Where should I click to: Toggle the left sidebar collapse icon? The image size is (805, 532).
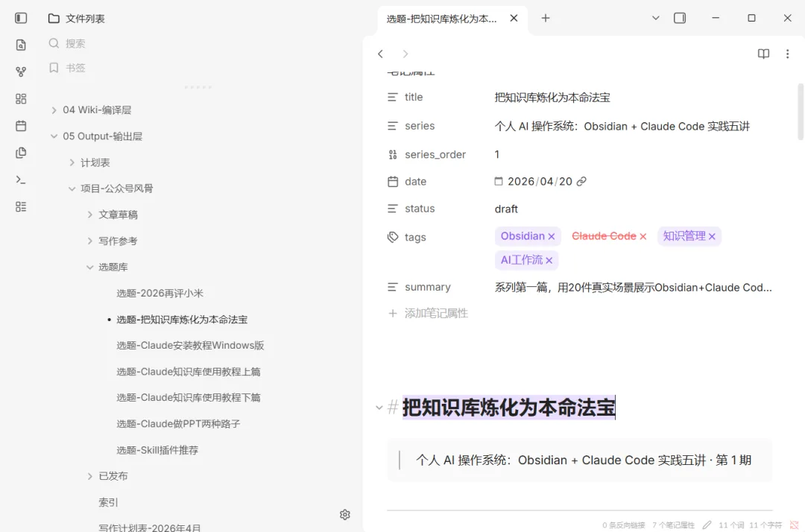(21, 19)
